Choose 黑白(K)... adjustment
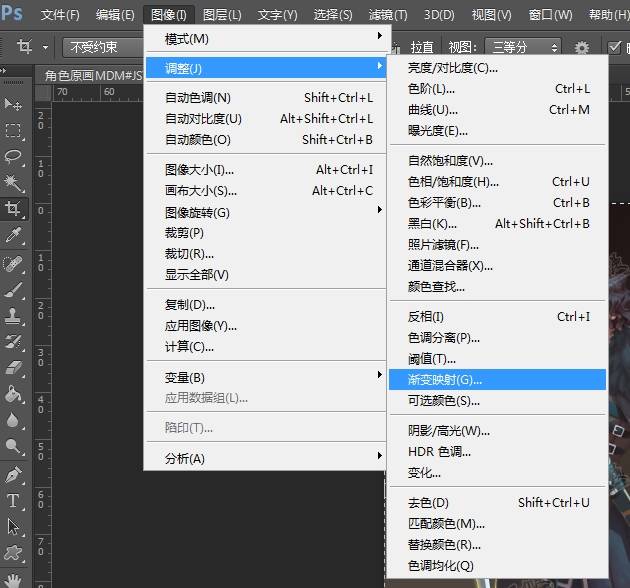The height and width of the screenshot is (588, 630). tap(497, 223)
